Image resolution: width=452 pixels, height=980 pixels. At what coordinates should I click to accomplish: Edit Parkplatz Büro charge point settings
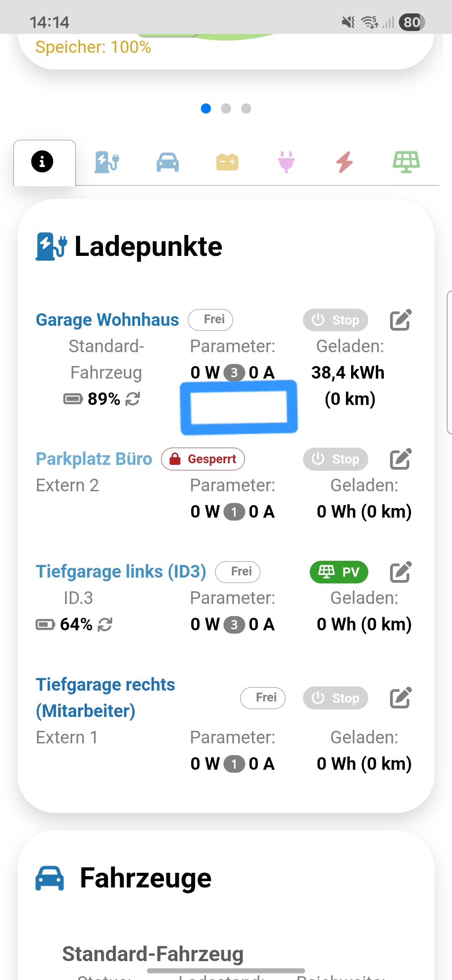pos(401,459)
